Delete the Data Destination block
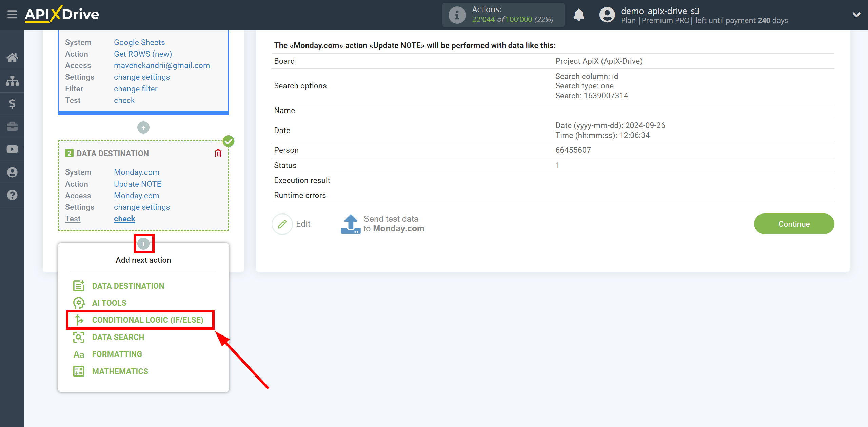 point(218,154)
